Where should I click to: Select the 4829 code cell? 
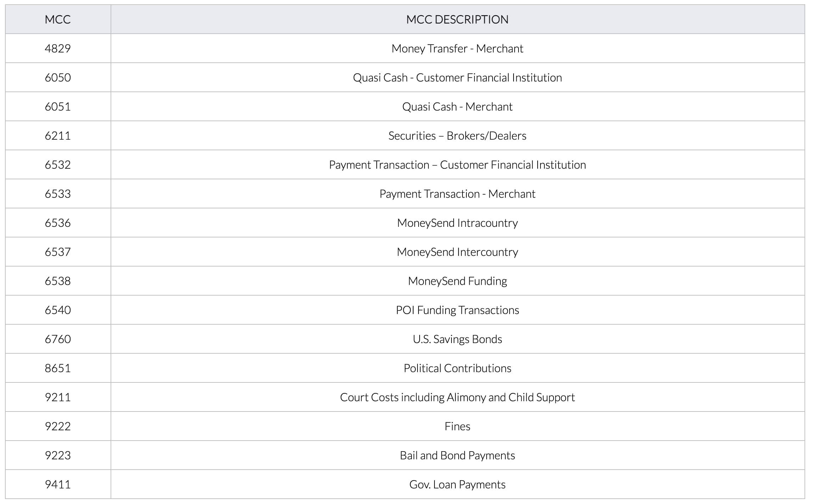pos(58,49)
